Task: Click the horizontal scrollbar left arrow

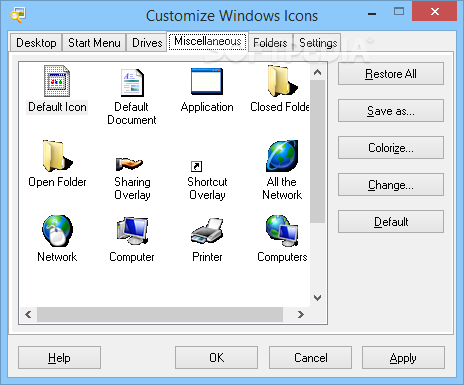Action: [x=28, y=314]
